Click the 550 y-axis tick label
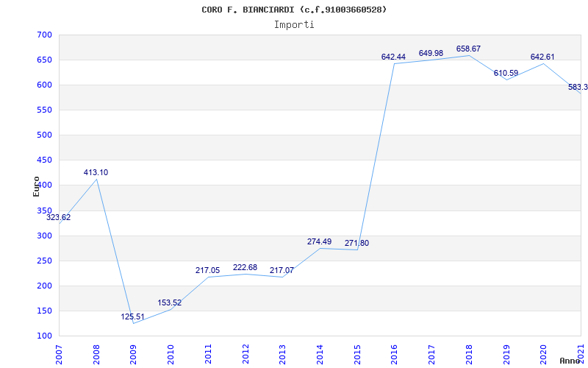This screenshot has width=588, height=368. pyautogui.click(x=44, y=110)
